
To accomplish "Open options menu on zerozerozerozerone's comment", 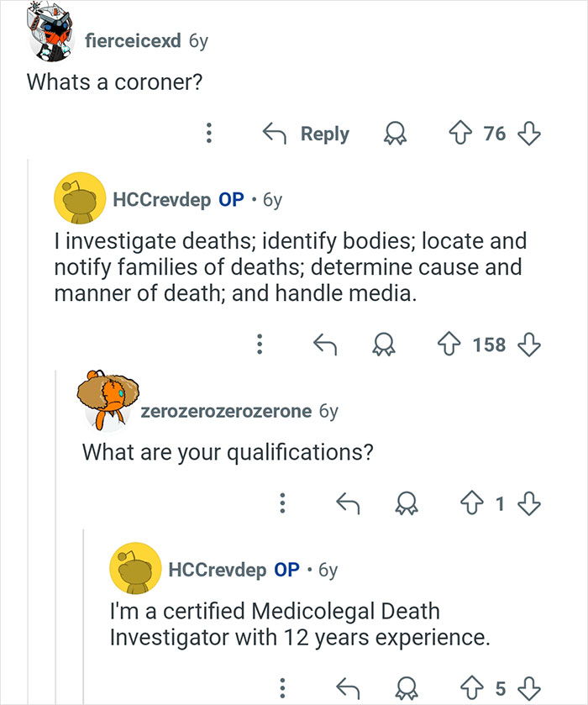I will pos(283,502).
